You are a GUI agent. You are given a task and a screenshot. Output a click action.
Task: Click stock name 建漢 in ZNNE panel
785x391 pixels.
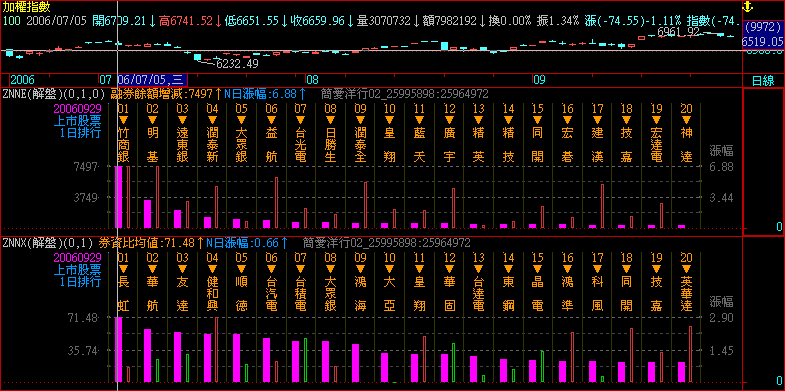coord(597,145)
